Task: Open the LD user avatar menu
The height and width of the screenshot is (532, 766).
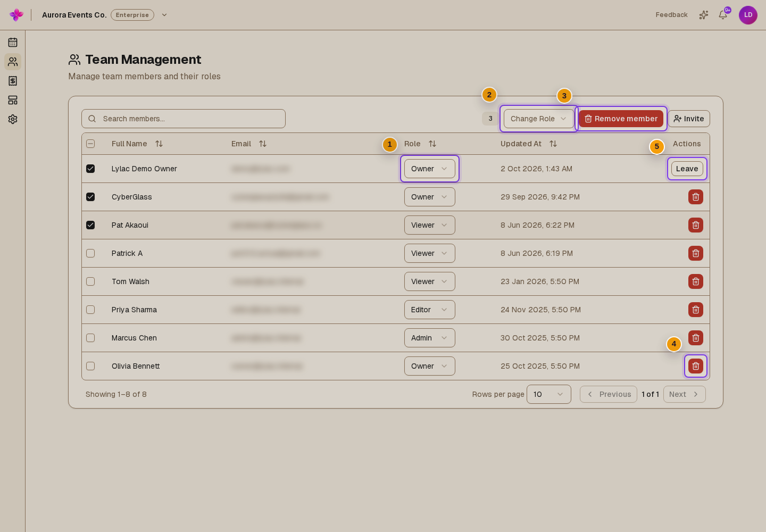Action: 748,15
